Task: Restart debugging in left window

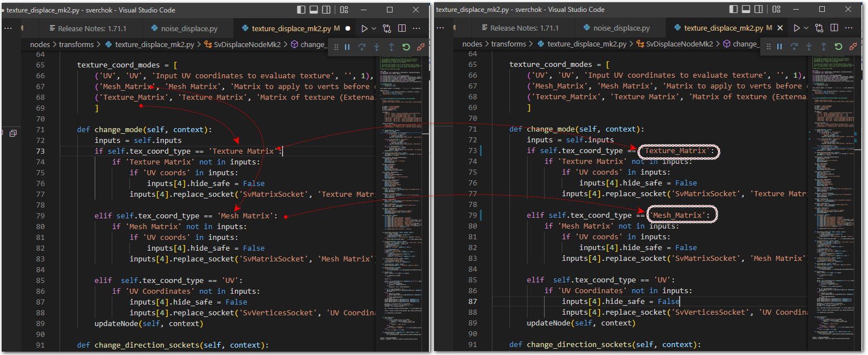Action: point(406,47)
